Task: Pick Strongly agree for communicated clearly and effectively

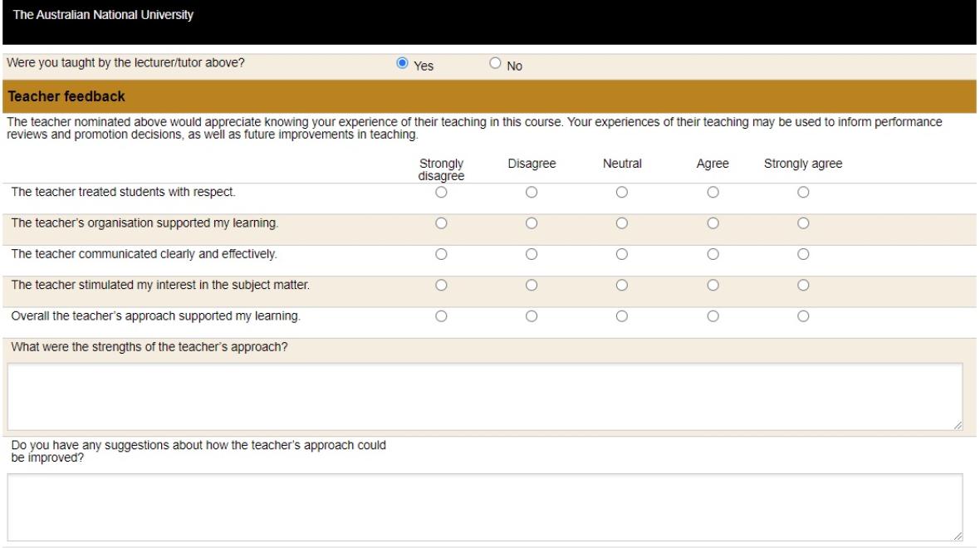Action: (803, 254)
